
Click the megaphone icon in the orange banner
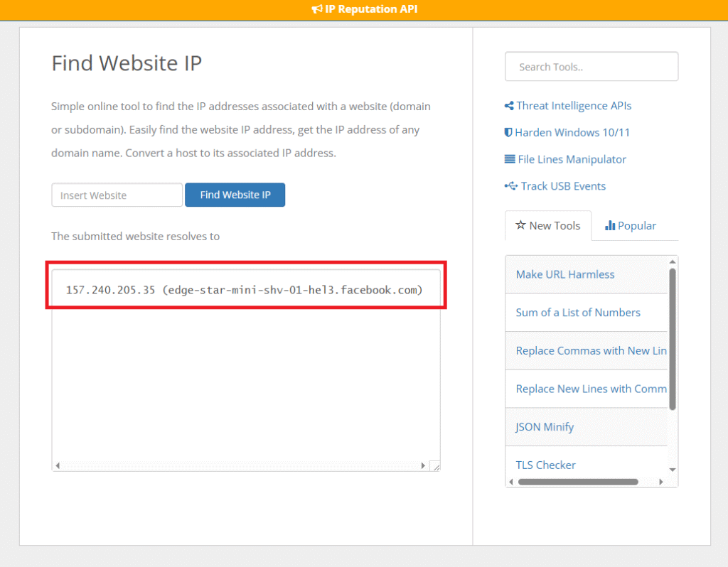click(x=316, y=9)
